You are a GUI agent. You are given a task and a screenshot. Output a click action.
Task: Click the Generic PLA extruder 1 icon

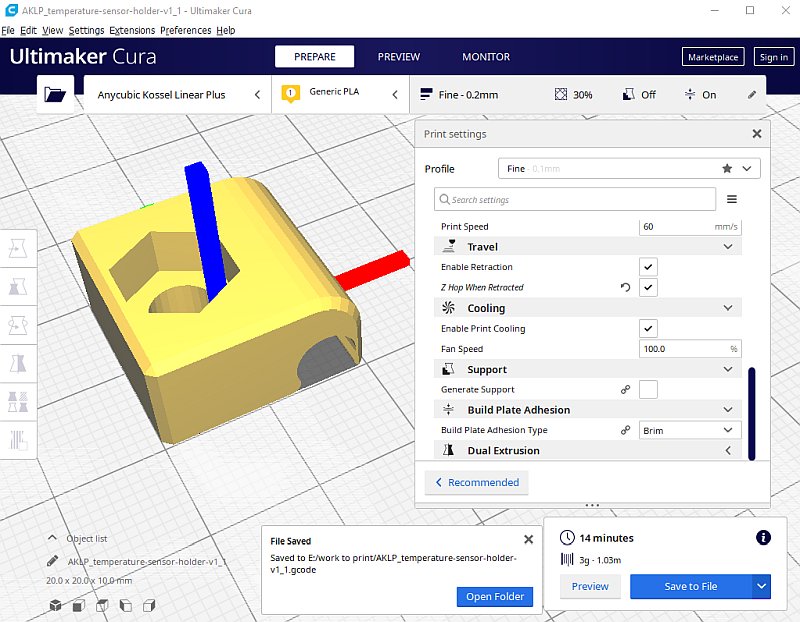(291, 93)
